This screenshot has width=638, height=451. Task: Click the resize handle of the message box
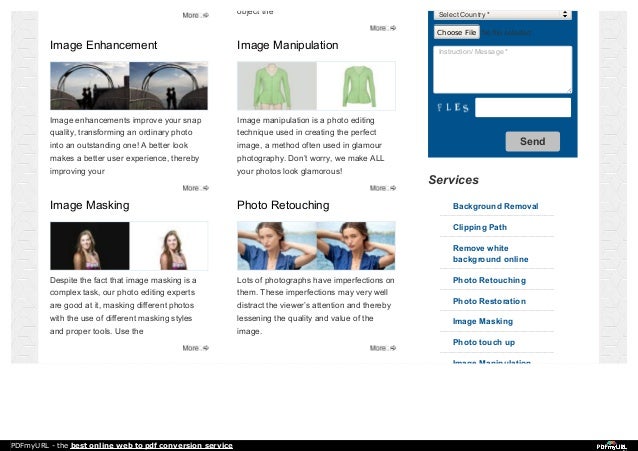click(x=569, y=90)
